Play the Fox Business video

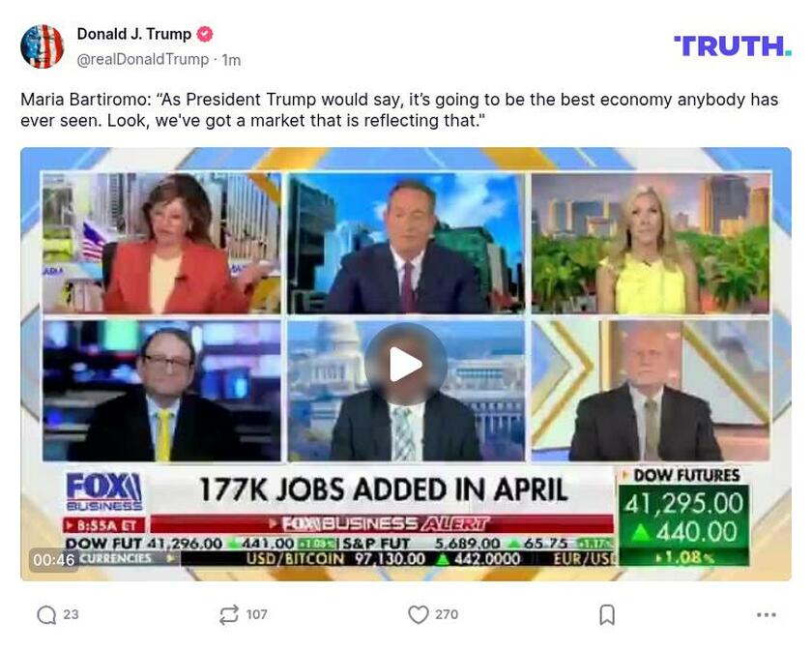(405, 365)
